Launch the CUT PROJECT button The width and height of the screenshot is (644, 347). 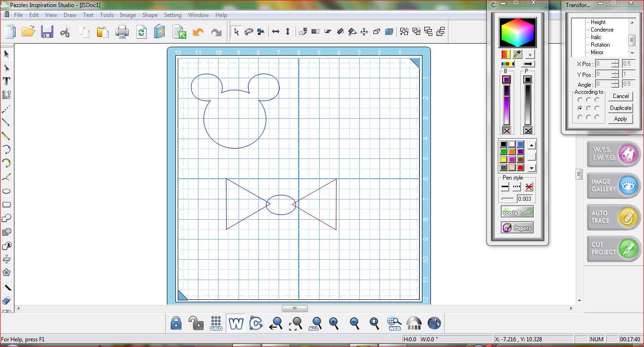pyautogui.click(x=614, y=248)
